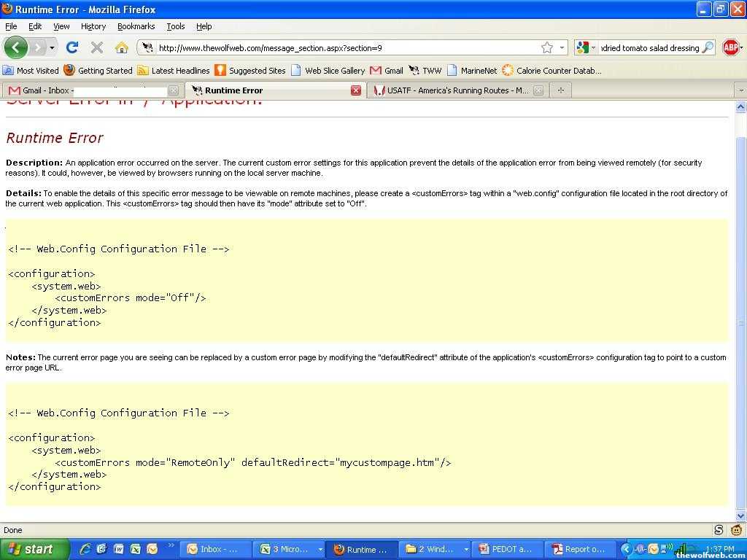The image size is (747, 560).
Task: Reload the current page
Action: (71, 47)
